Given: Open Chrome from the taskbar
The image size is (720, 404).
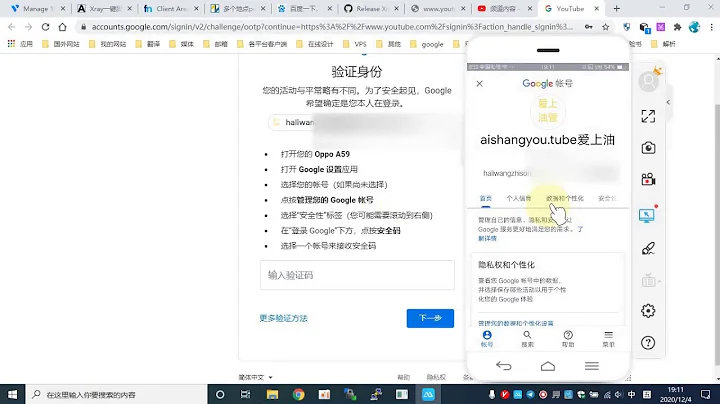Looking at the screenshot, I should [x=298, y=394].
